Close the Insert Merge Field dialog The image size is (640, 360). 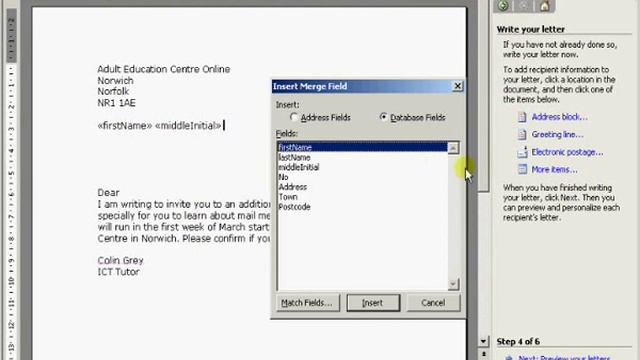tap(458, 86)
